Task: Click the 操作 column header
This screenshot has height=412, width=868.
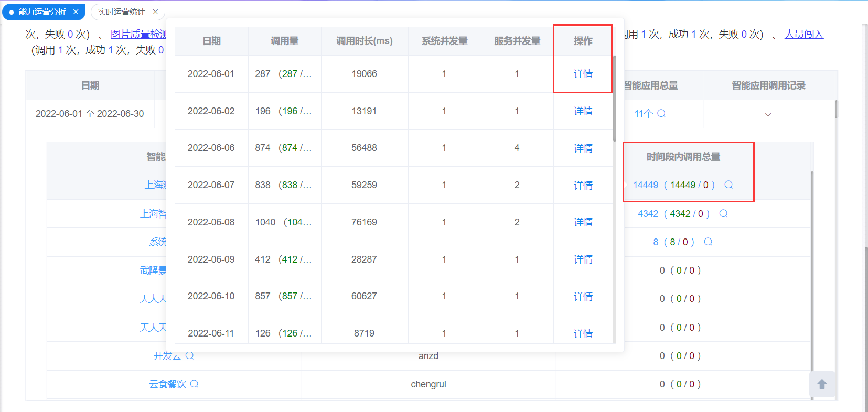Action: (583, 41)
